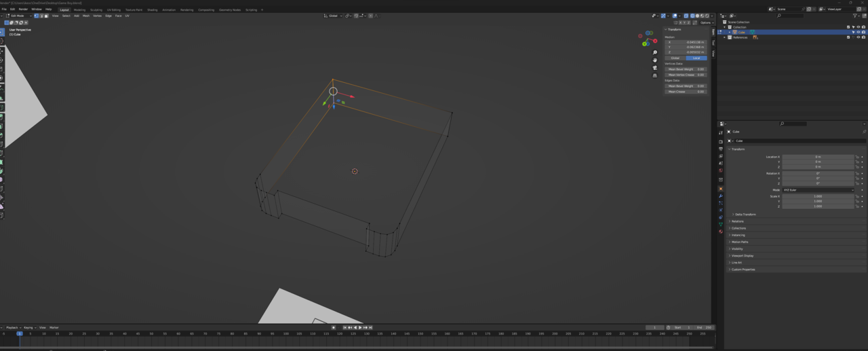Toggle the camera view icon
The image size is (868, 351).
(x=655, y=68)
